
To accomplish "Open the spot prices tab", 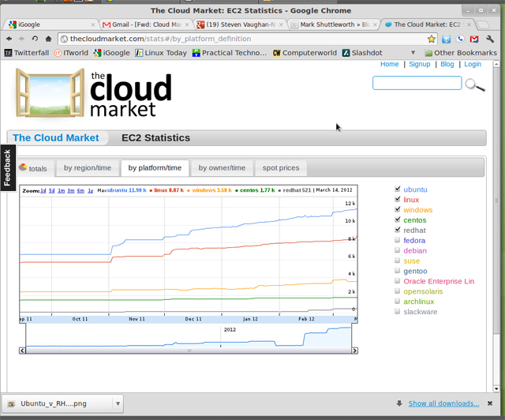I will (x=281, y=168).
